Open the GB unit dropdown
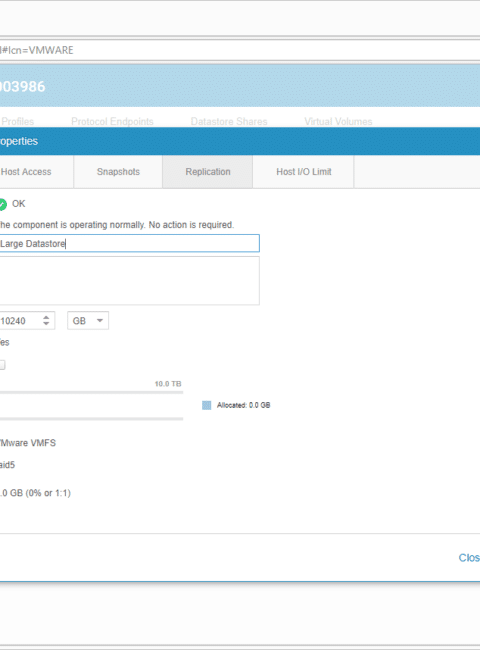480x650 pixels. pos(88,321)
